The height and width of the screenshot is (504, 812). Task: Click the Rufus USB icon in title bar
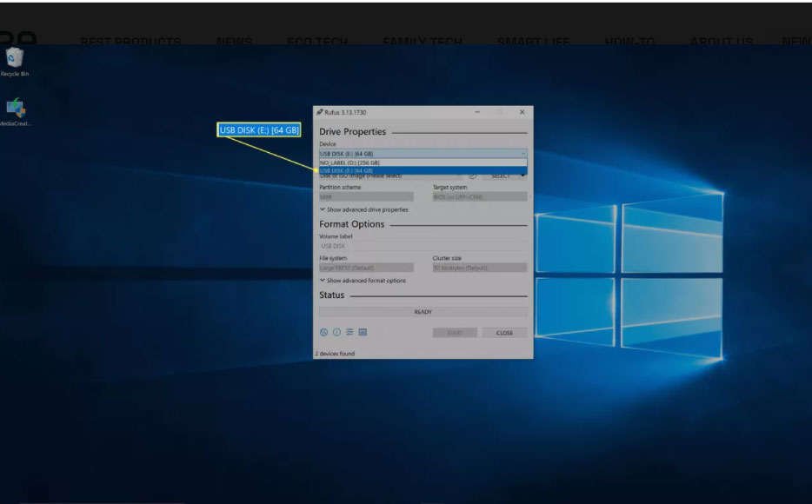pos(320,112)
